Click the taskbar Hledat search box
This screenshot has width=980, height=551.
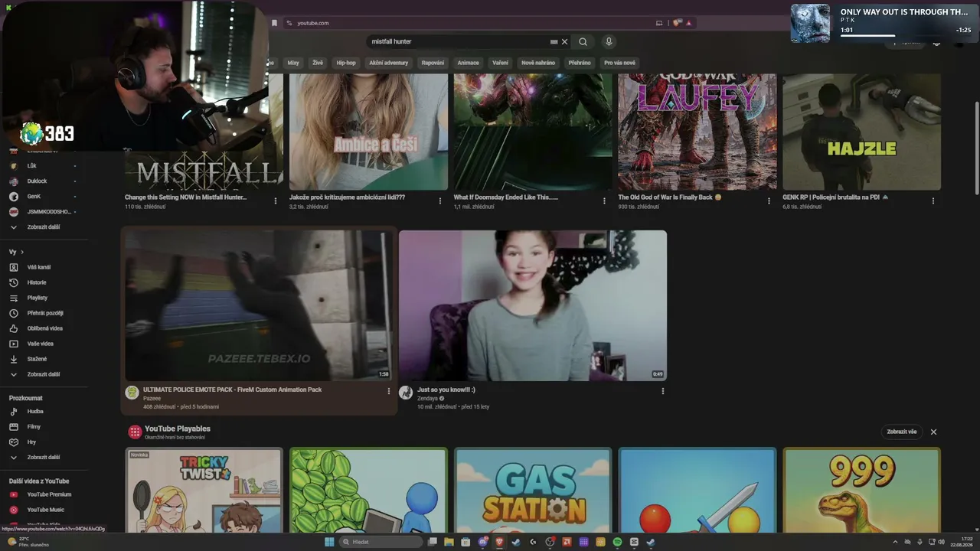[x=381, y=542]
